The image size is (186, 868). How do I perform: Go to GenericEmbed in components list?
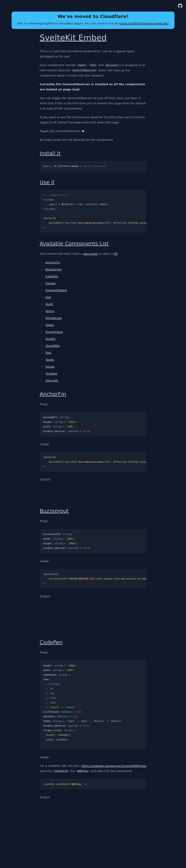56,290
